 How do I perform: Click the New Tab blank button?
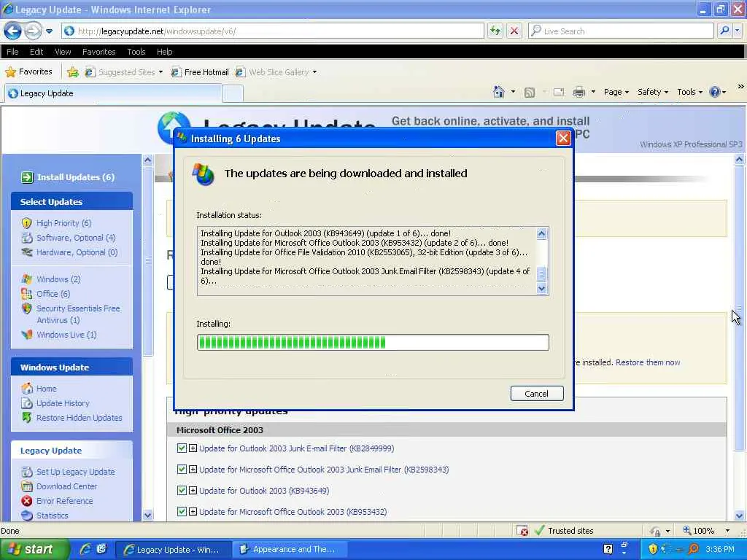click(x=233, y=93)
